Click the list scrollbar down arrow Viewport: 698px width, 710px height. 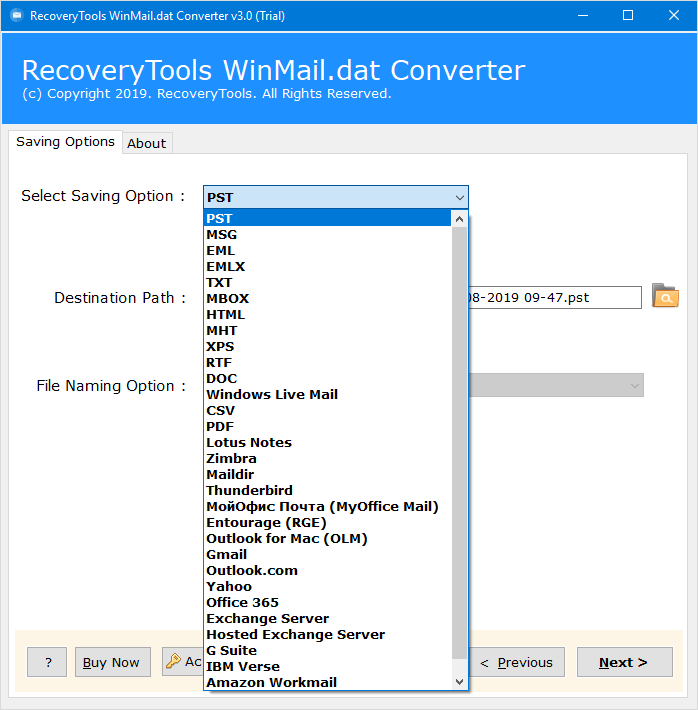click(459, 681)
